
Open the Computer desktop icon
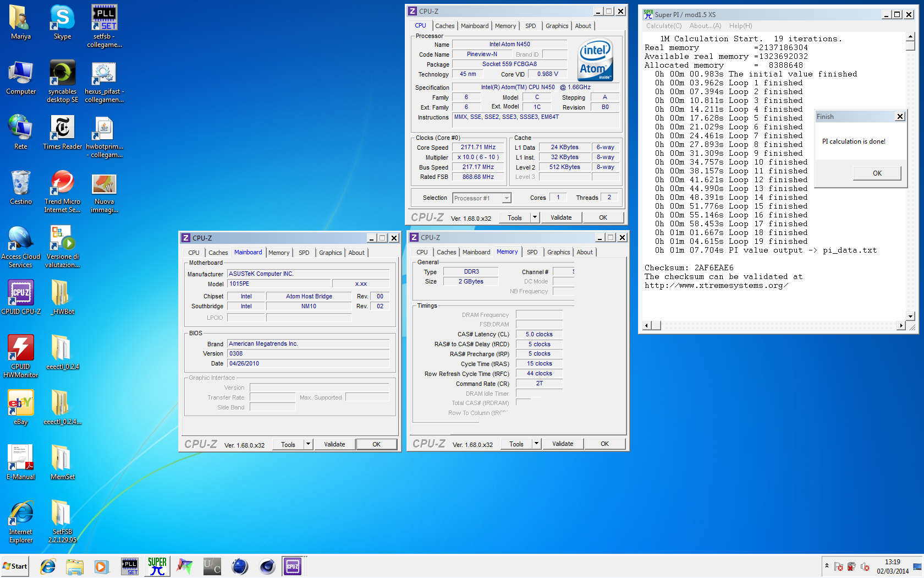(20, 77)
